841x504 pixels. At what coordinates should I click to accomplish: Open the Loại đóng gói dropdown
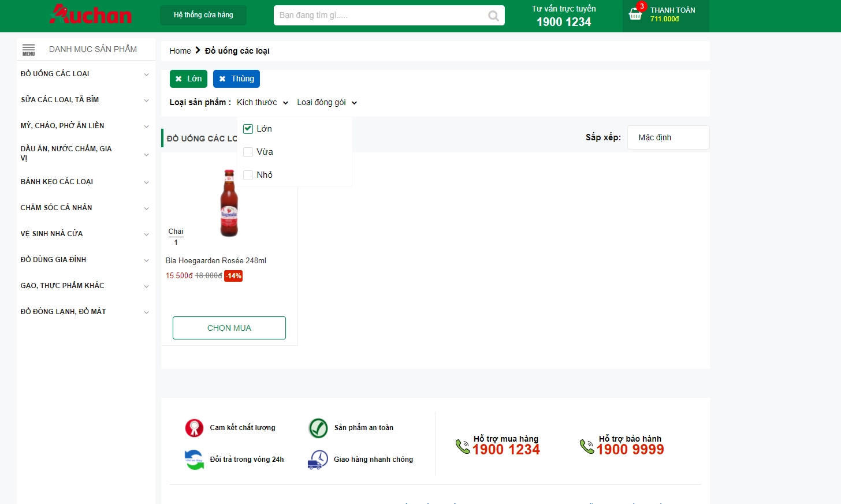point(327,103)
